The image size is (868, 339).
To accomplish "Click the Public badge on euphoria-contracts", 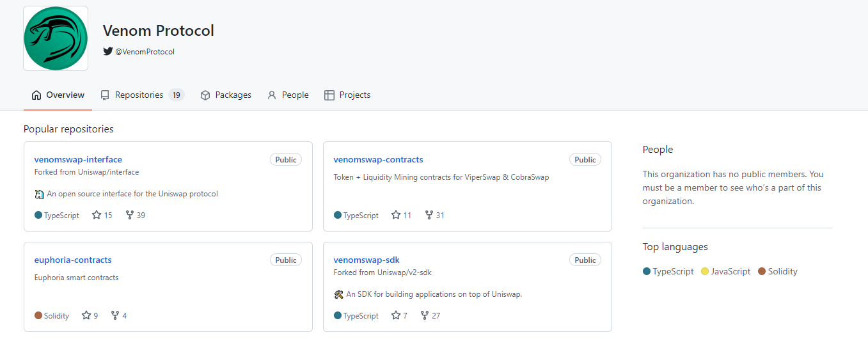I will click(x=286, y=260).
